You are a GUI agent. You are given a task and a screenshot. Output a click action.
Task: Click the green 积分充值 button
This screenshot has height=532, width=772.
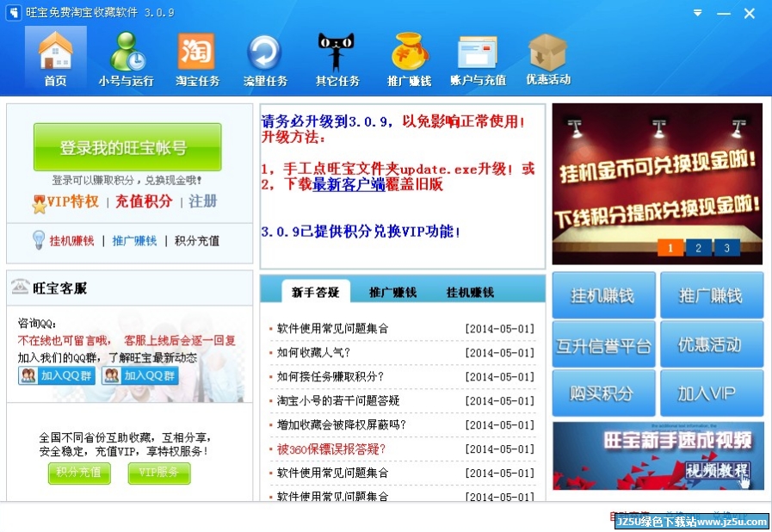[79, 473]
